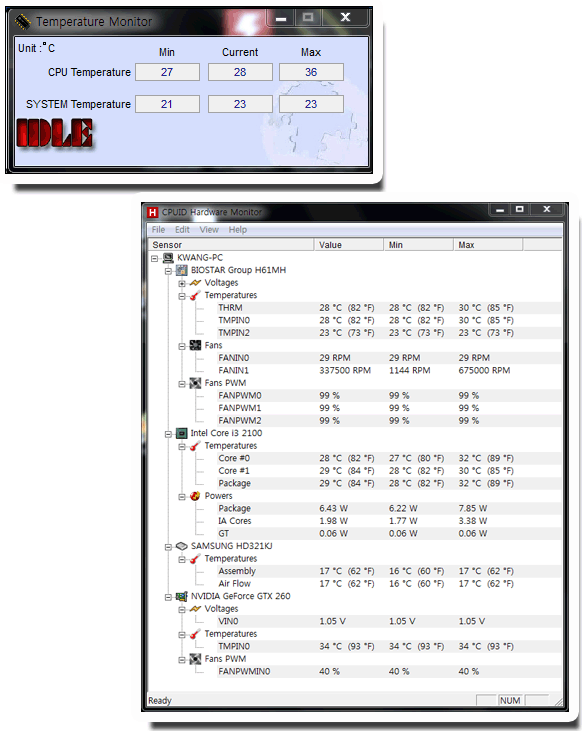Click the SAMSUNG HD321KJ hard drive icon
Screen dimensions: 582x731
pos(181,546)
